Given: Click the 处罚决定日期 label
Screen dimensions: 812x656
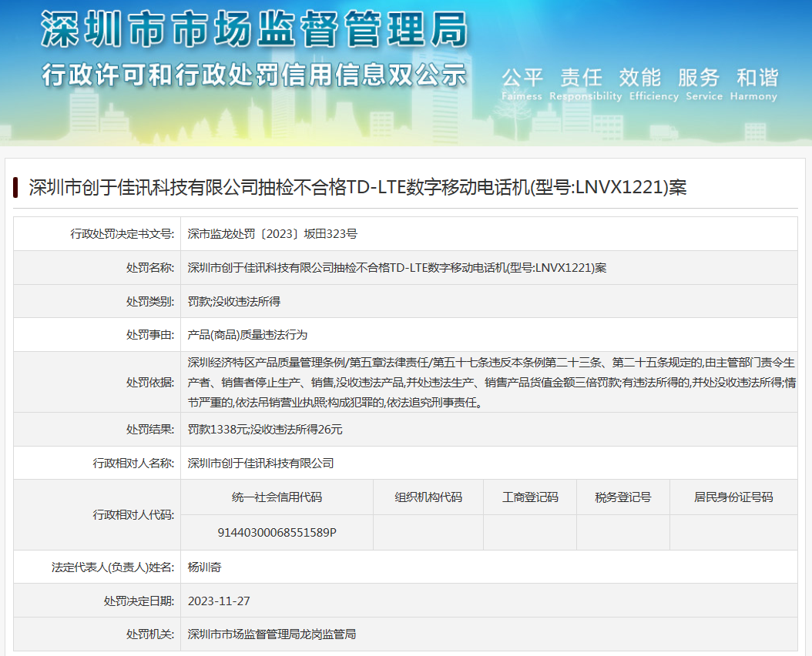Looking at the screenshot, I should (x=139, y=601).
